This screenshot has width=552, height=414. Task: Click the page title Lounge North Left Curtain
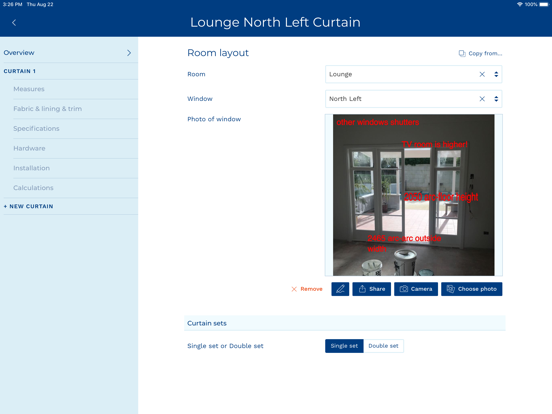point(275,23)
